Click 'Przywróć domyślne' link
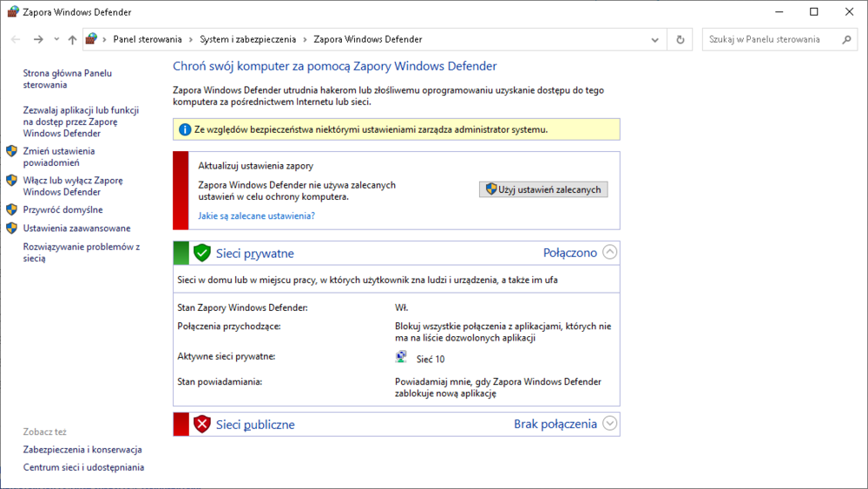The width and height of the screenshot is (868, 489). point(62,210)
